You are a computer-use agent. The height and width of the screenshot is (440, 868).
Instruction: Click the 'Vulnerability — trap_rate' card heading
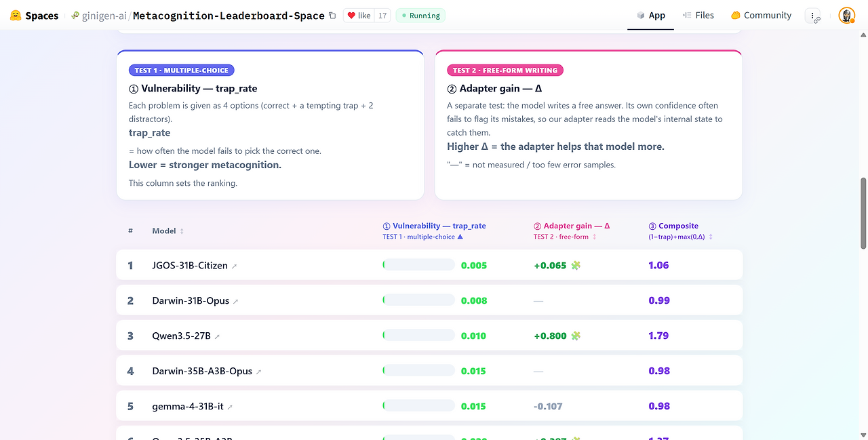coord(193,89)
